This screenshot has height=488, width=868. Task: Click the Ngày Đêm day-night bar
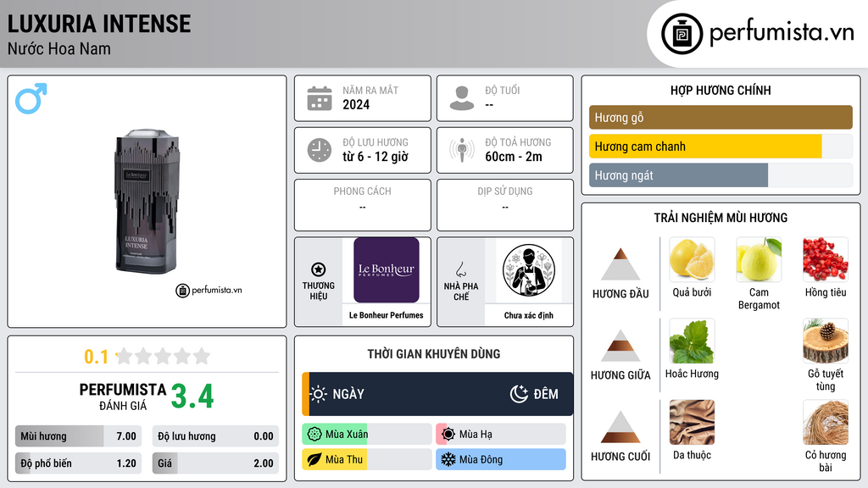click(437, 394)
